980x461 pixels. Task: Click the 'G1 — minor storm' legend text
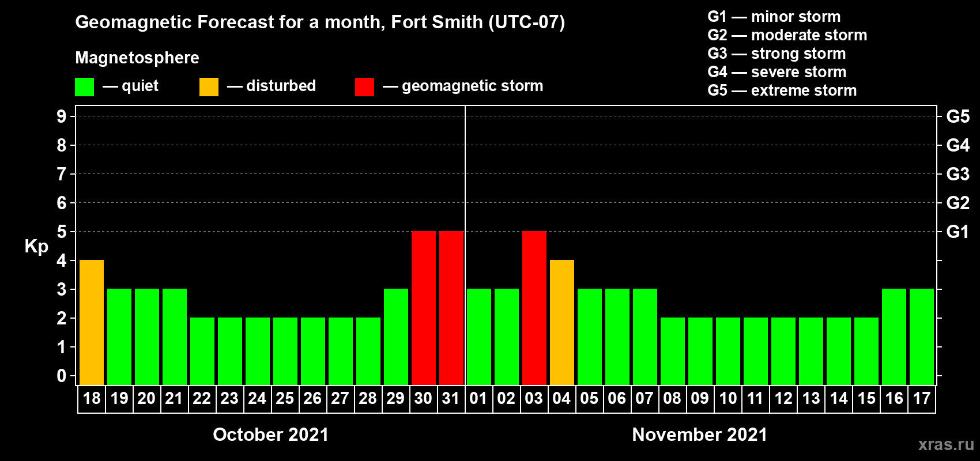point(774,17)
